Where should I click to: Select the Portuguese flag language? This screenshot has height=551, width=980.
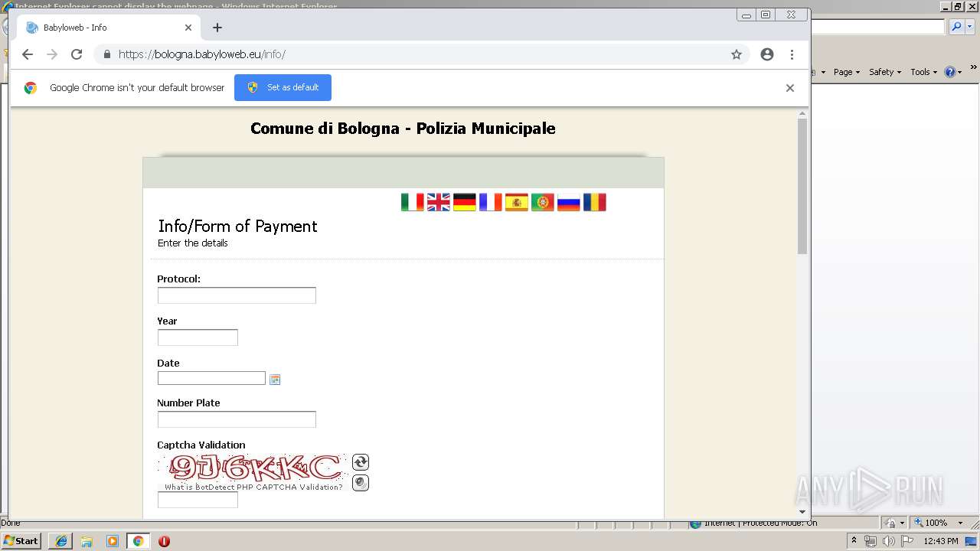coord(542,202)
